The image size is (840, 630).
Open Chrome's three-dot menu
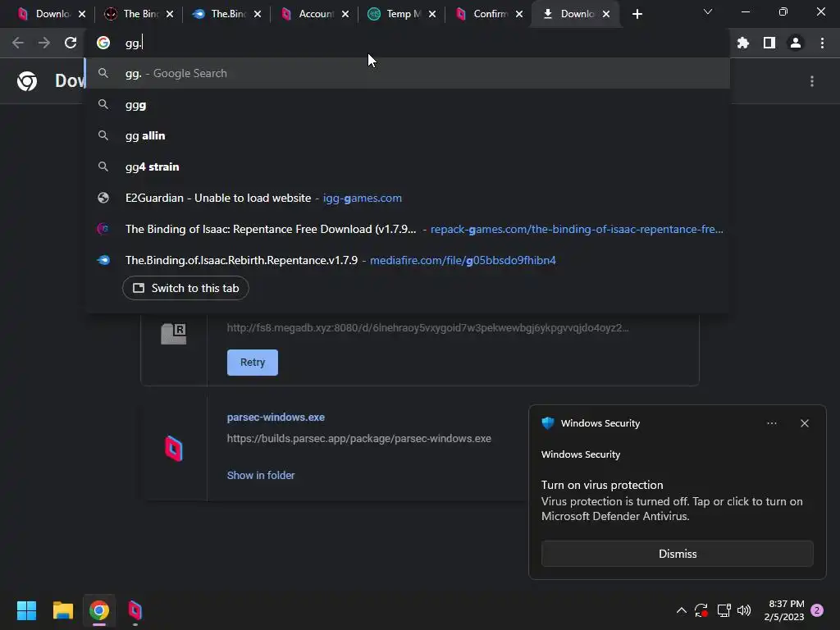point(822,43)
